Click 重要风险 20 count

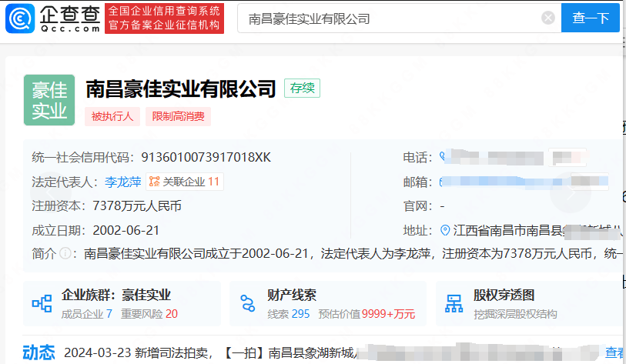click(149, 314)
